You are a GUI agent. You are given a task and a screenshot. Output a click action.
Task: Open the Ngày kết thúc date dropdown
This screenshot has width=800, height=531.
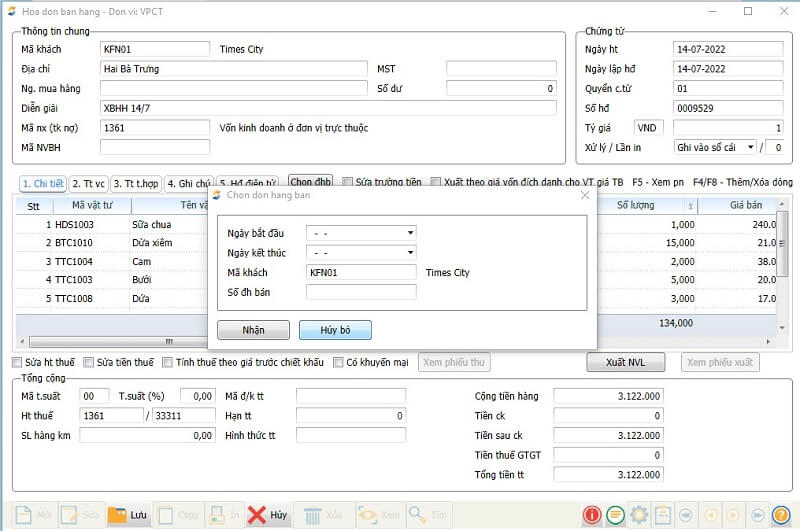(x=410, y=252)
